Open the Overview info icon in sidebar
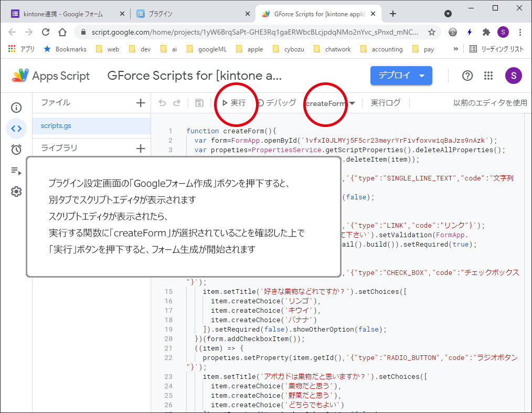 pos(16,108)
